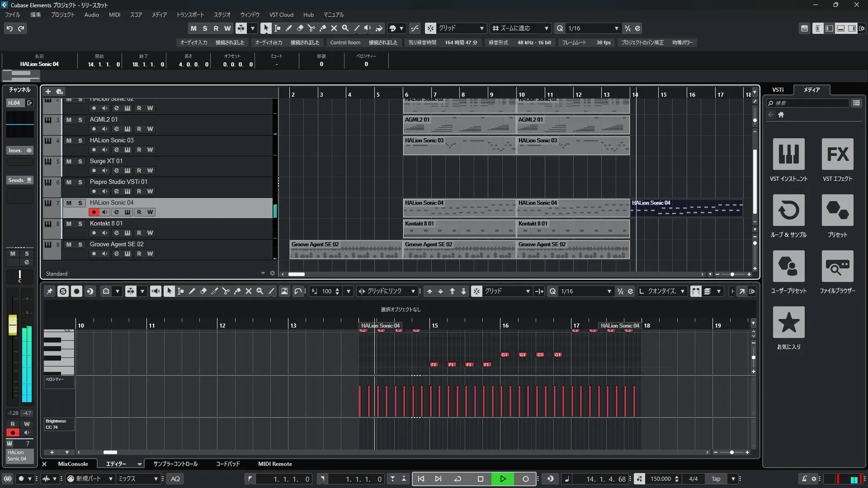Open the VST Instruments media tile

[788, 154]
